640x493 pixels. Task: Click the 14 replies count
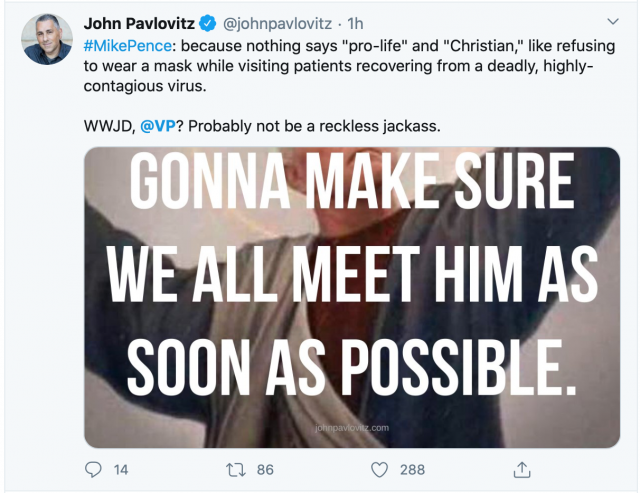(121, 469)
